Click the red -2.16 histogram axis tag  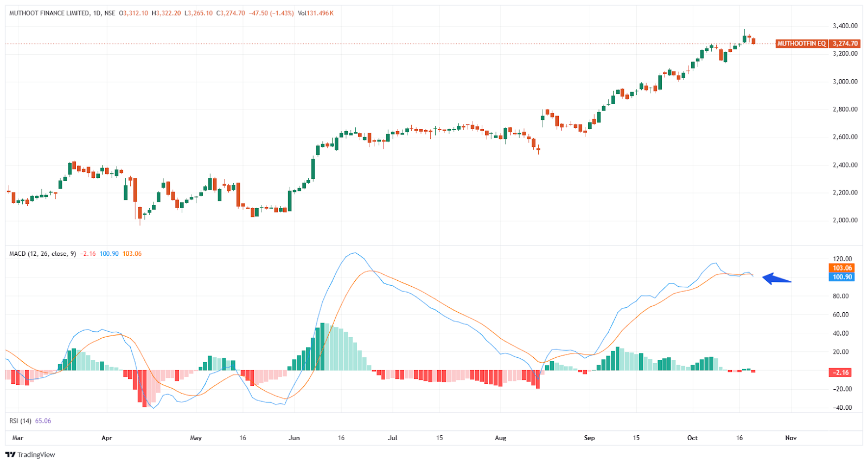(841, 372)
